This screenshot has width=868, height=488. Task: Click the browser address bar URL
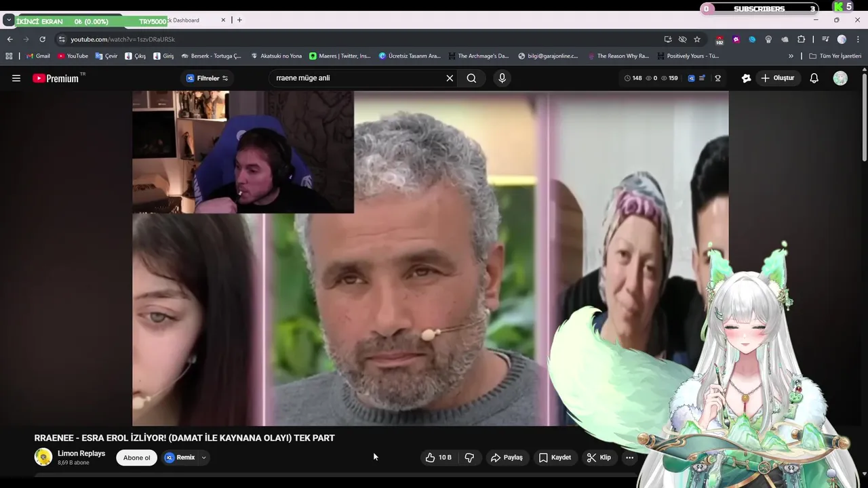point(123,39)
